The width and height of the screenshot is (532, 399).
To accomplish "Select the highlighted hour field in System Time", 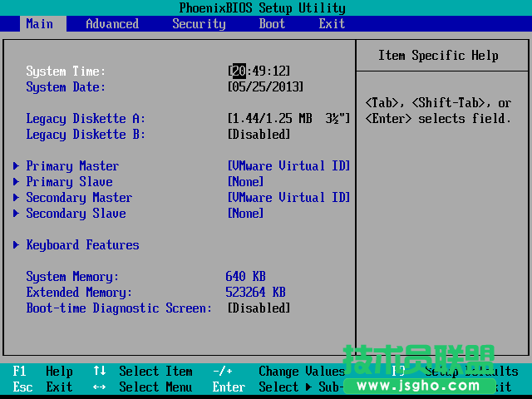I will point(239,71).
